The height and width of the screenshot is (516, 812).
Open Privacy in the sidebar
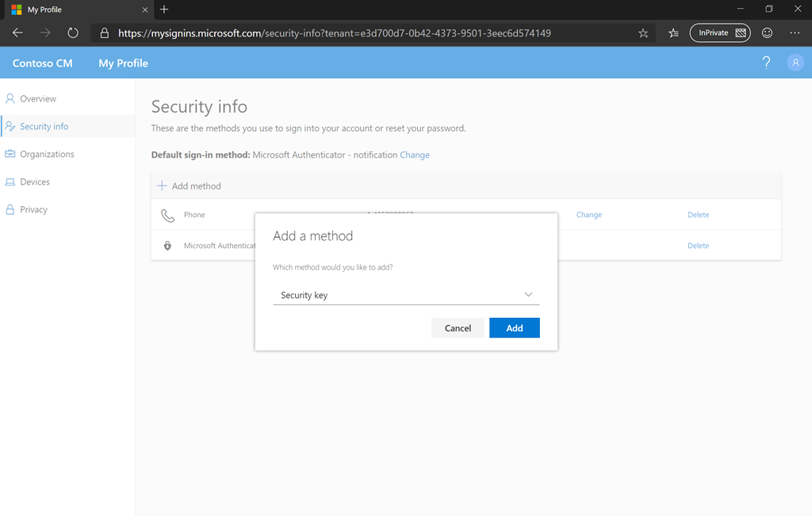click(33, 210)
